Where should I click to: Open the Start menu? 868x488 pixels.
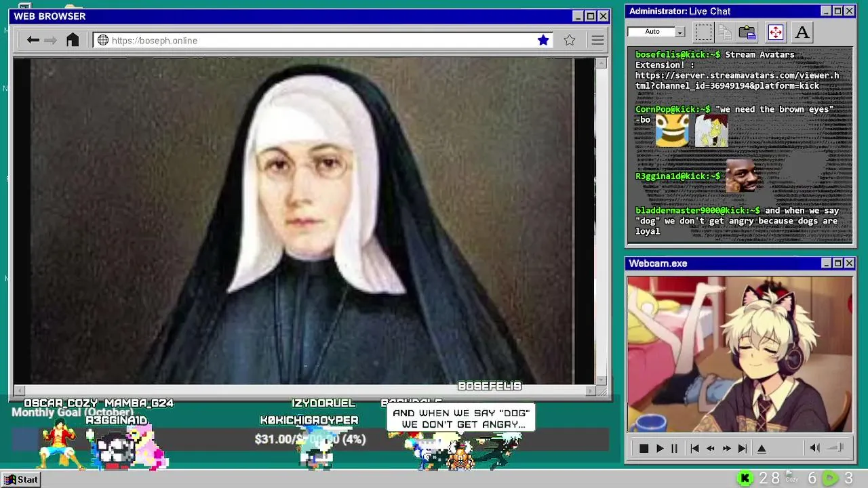(20, 479)
